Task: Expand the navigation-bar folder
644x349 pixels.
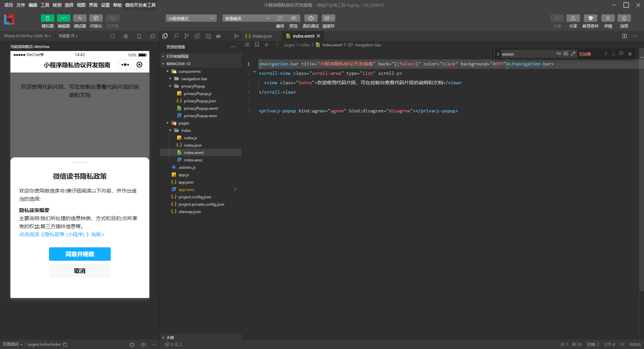Action: (x=201, y=79)
